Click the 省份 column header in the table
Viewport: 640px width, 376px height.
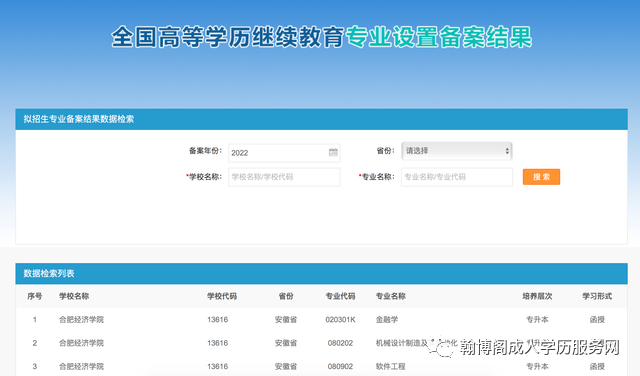(286, 296)
